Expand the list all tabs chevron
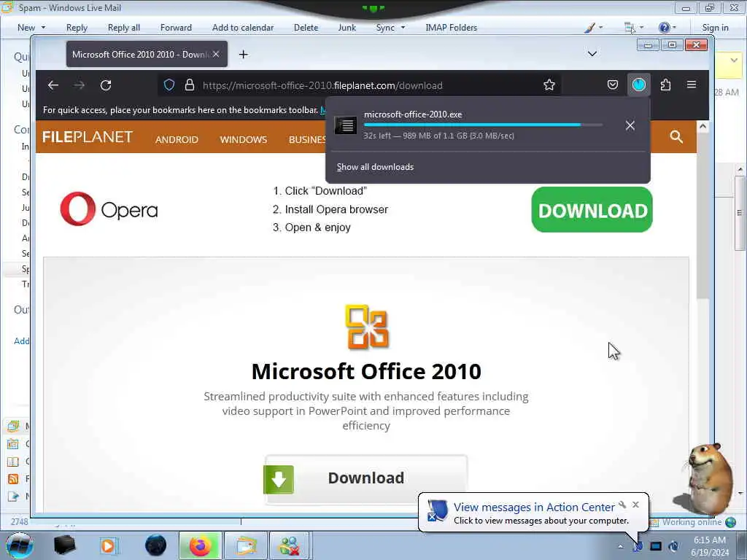This screenshot has width=747, height=560. tap(592, 54)
